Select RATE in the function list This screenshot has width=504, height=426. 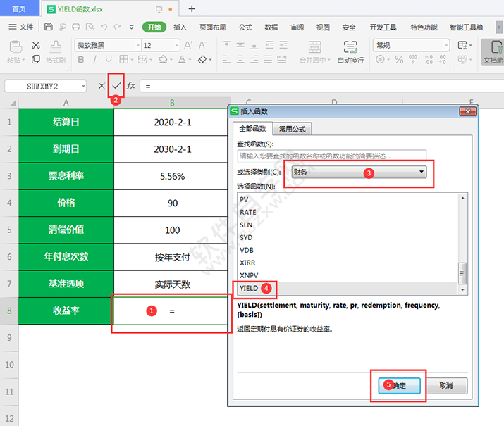(347, 212)
